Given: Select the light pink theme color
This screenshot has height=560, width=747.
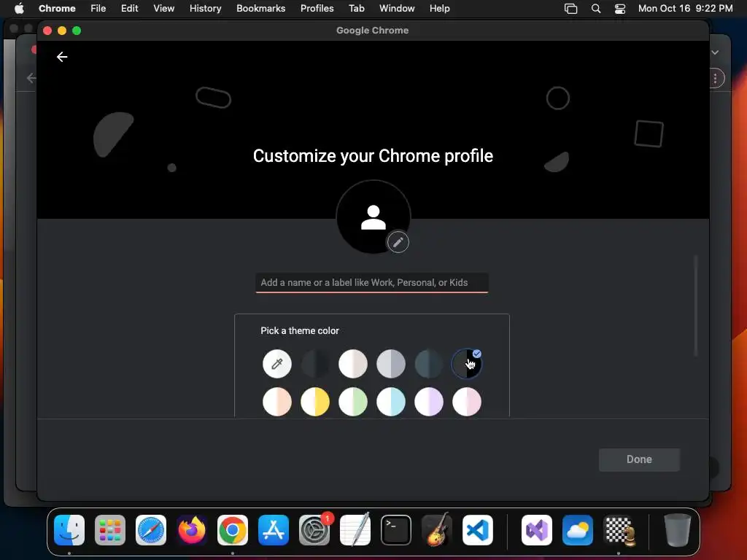Looking at the screenshot, I should 466,402.
